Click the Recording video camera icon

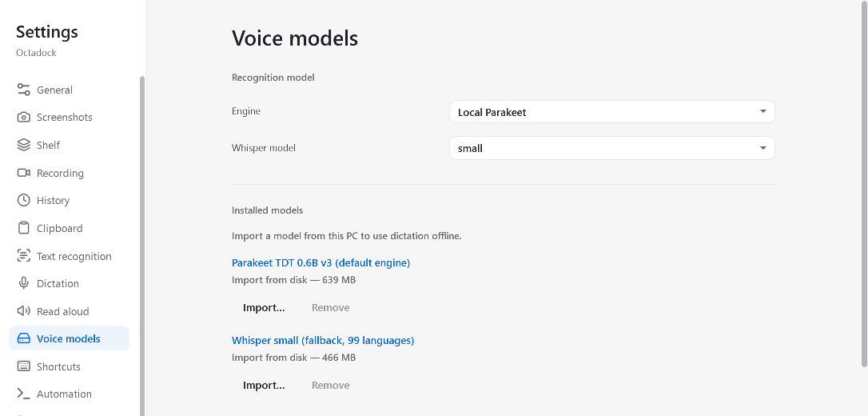23,173
